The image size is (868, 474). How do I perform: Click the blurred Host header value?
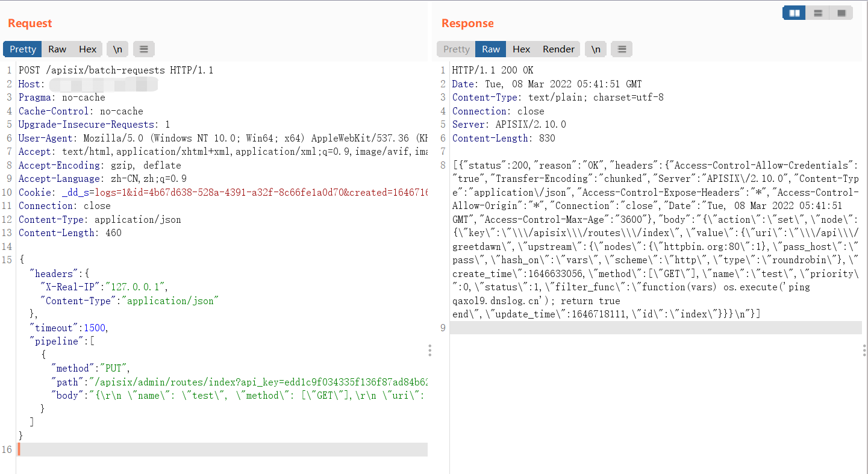[x=103, y=84]
